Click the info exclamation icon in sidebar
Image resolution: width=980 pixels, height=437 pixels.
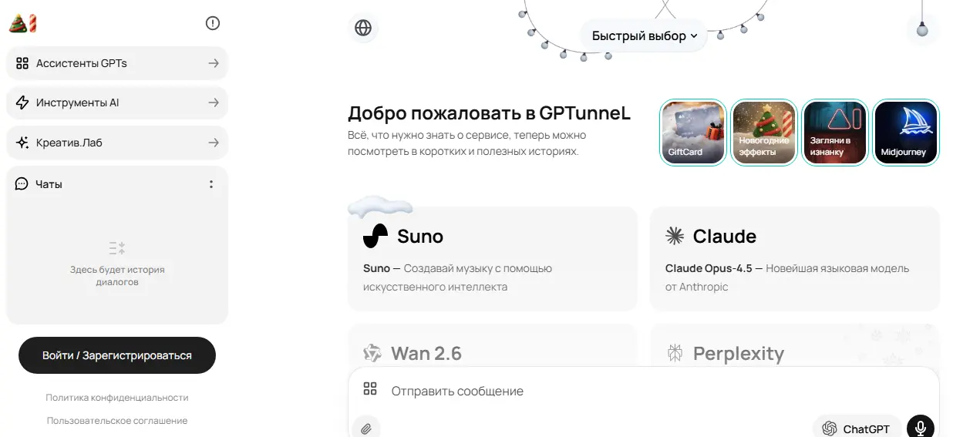coord(213,23)
